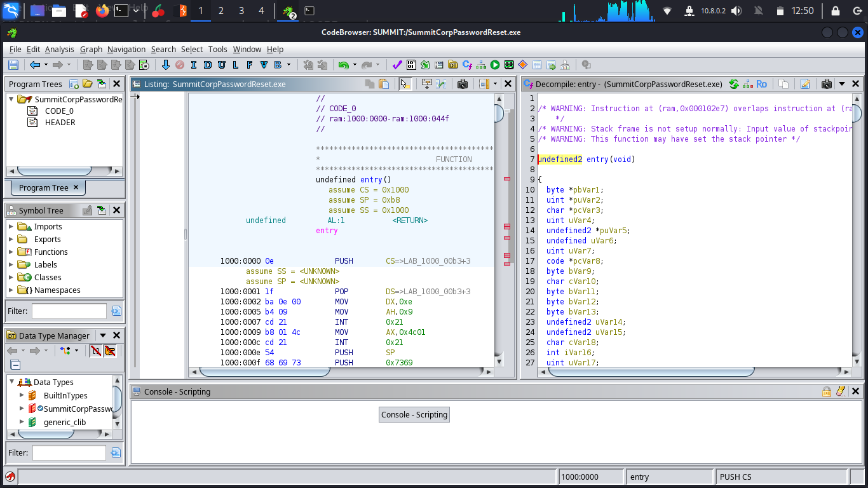Click the Decompile re-decompile refresh icon

(734, 84)
